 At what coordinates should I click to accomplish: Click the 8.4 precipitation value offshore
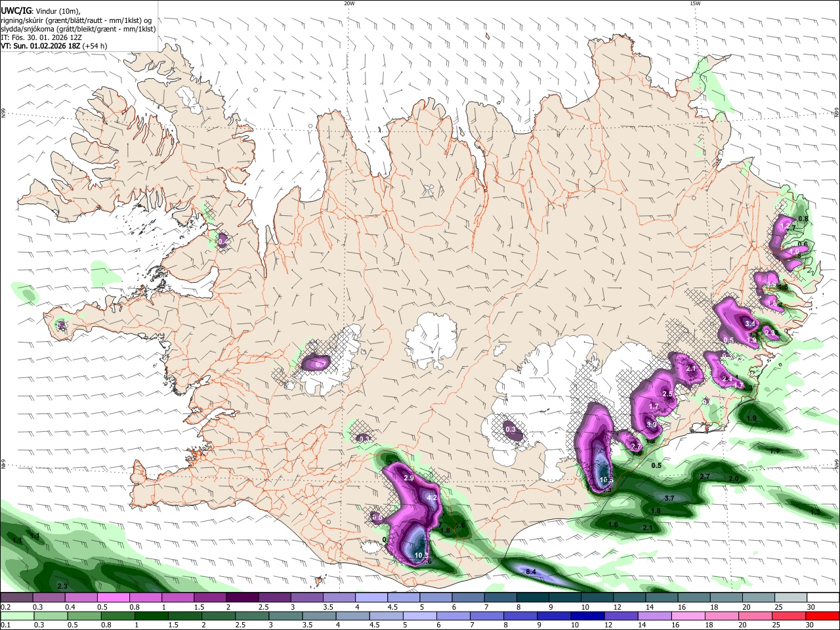click(532, 572)
